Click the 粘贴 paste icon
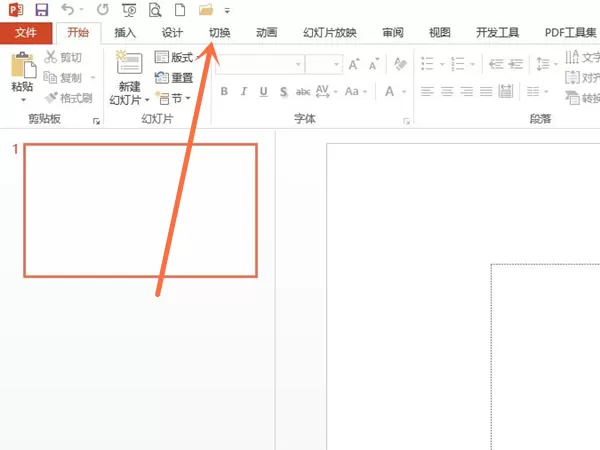 (23, 66)
